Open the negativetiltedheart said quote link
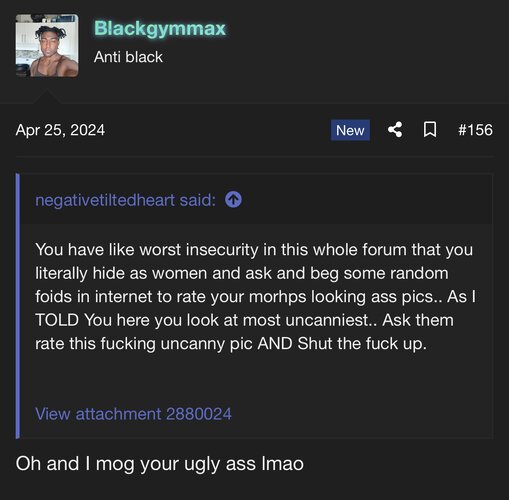509x500 pixels. 126,200
